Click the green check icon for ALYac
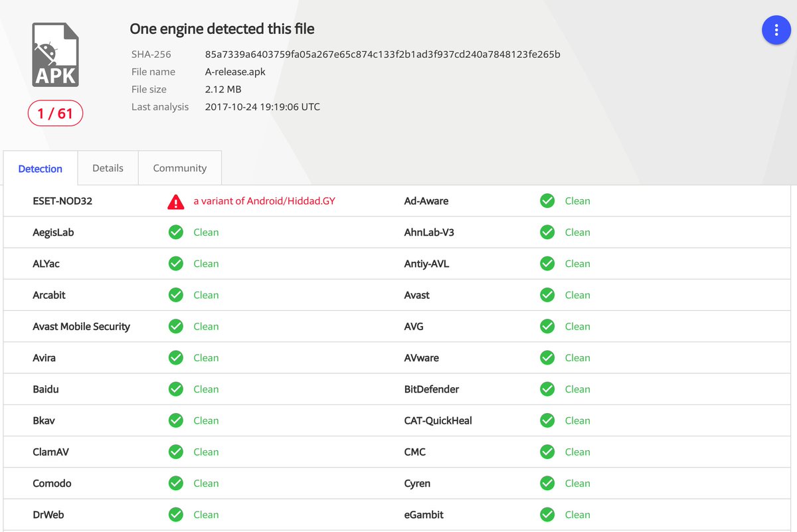 (175, 264)
